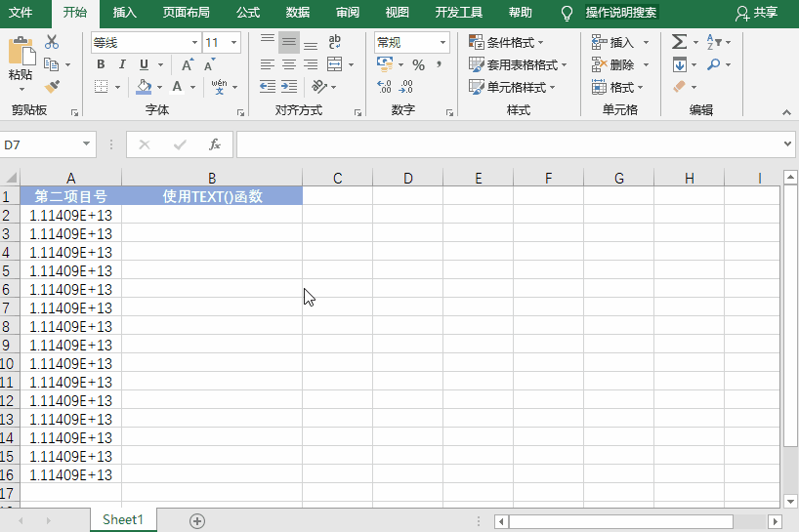The height and width of the screenshot is (532, 799).
Task: Click the Paste clipboard icon
Action: (21, 51)
